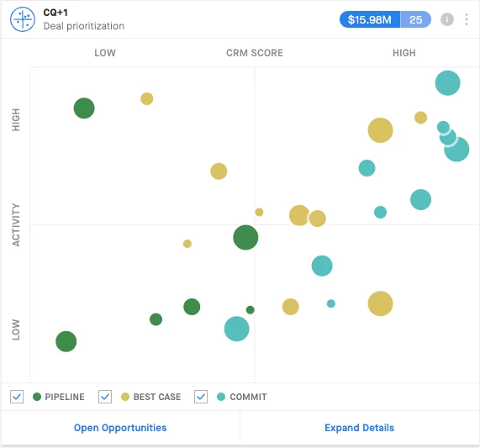
Task: Select the largest teal bubble at top right
Action: coord(447,83)
